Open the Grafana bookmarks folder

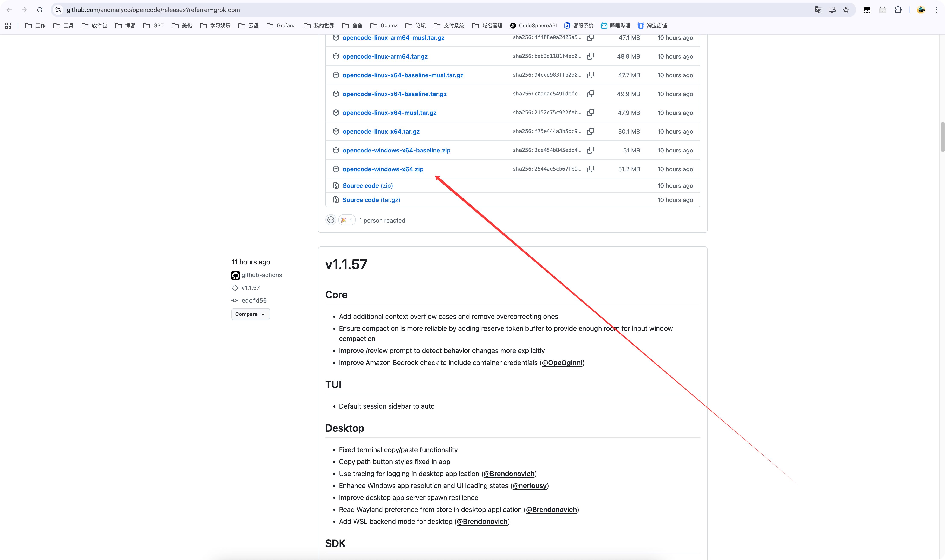tap(281, 26)
